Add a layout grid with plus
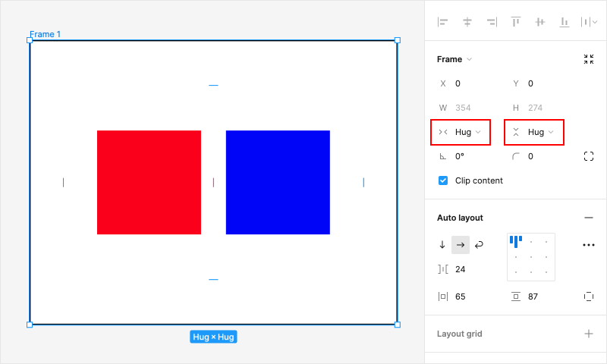The image size is (607, 364). click(589, 334)
